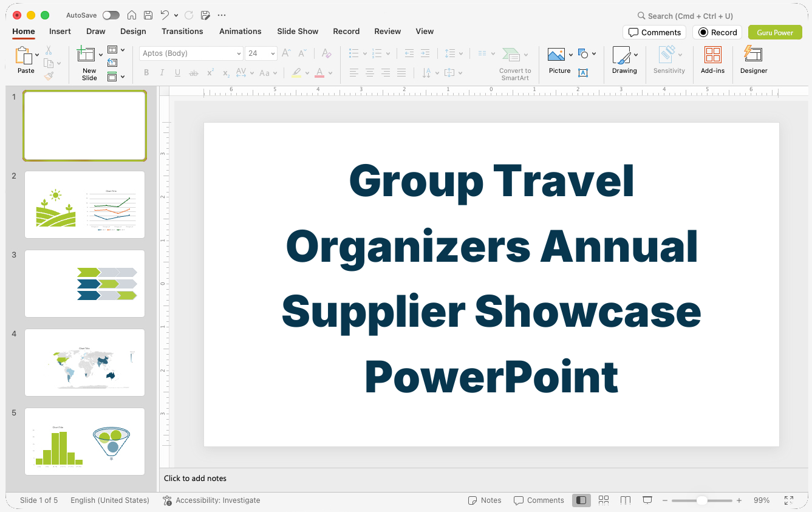Image resolution: width=812 pixels, height=512 pixels.
Task: Click the Guru Power button
Action: pos(775,32)
